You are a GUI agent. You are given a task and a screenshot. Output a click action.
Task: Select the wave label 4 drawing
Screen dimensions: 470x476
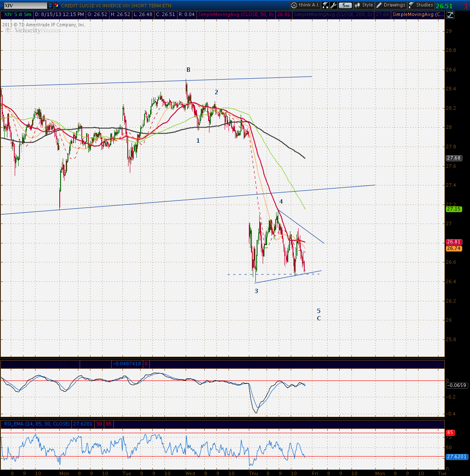[x=281, y=201]
